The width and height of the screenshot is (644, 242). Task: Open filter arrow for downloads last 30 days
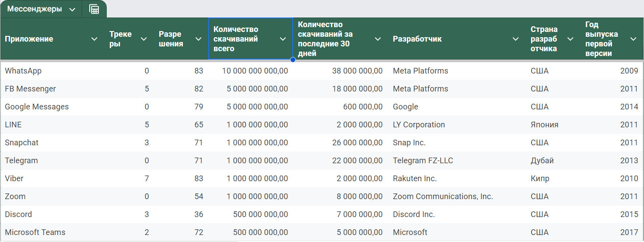(378, 39)
